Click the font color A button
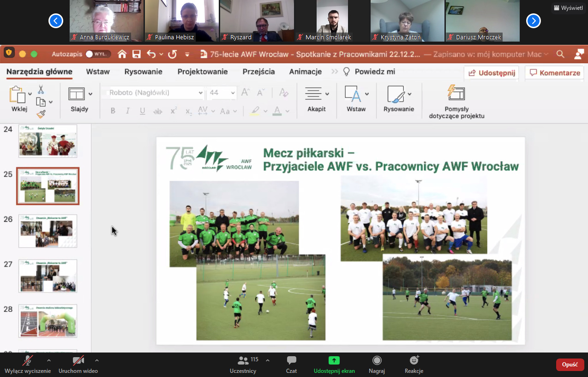This screenshot has height=377, width=588. point(277,111)
